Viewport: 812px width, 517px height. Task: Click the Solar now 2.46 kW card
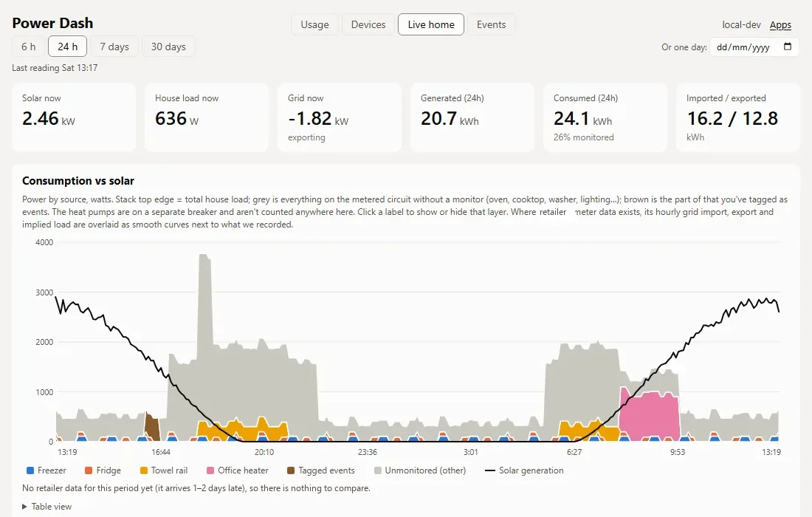[x=74, y=117]
